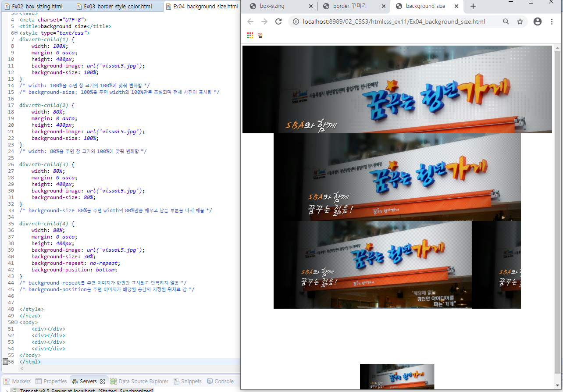Click the closing </body> tag on line 55
This screenshot has height=392, width=563.
tap(30, 355)
